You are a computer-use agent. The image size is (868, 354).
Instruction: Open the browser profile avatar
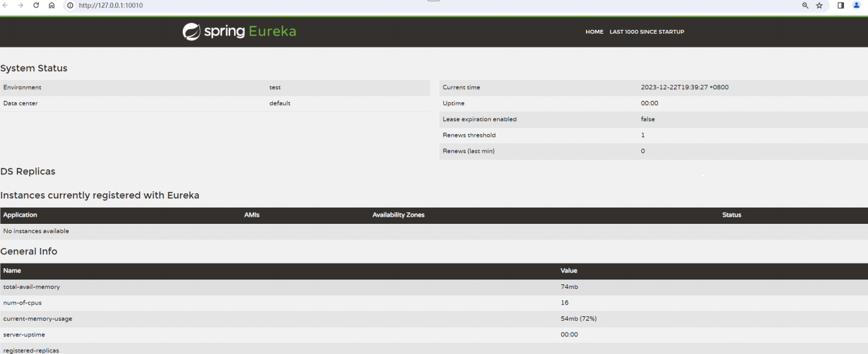856,5
